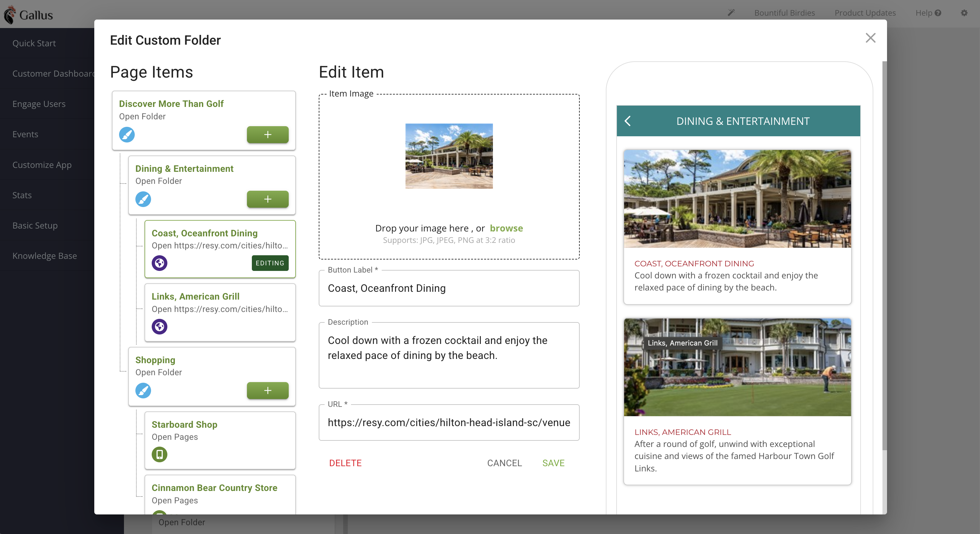Click the LINKS, AMERICAN GRILL title in the preview
Viewport: 980px width, 534px height.
[682, 432]
